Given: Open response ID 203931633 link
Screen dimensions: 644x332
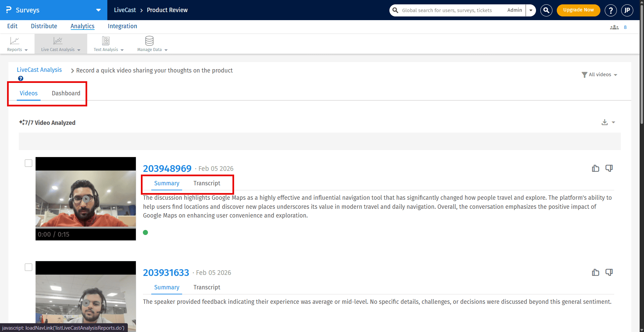Looking at the screenshot, I should tap(166, 273).
